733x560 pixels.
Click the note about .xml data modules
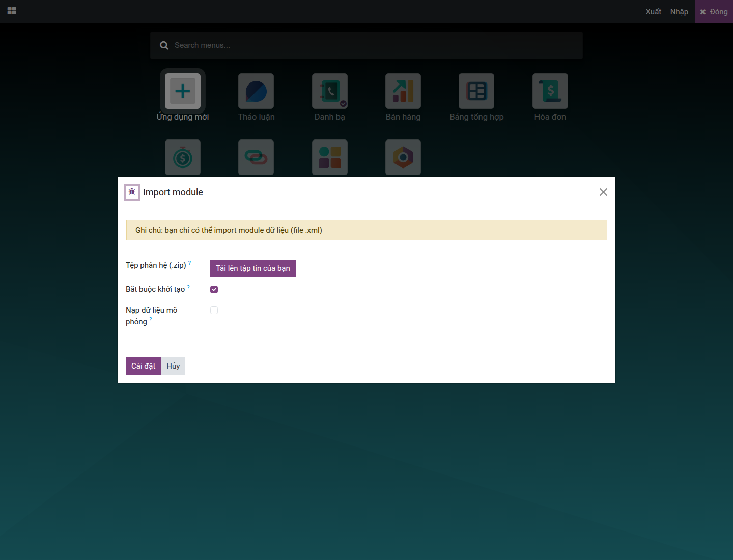pyautogui.click(x=366, y=230)
